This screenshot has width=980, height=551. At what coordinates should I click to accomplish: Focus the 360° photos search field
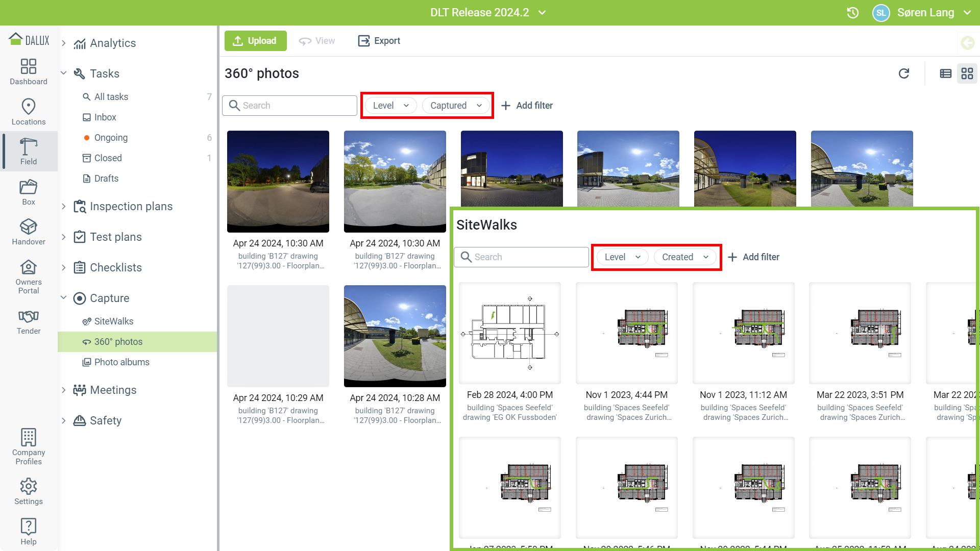pos(289,106)
